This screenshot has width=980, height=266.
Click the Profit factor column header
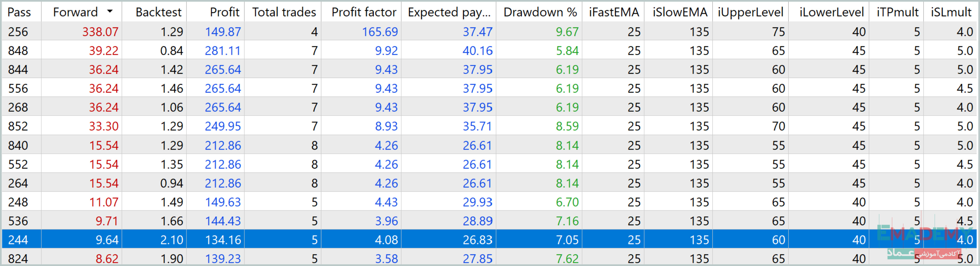(361, 12)
